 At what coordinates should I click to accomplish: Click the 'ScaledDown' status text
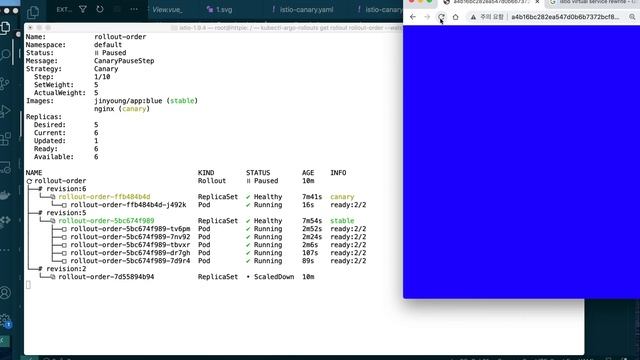pyautogui.click(x=274, y=277)
